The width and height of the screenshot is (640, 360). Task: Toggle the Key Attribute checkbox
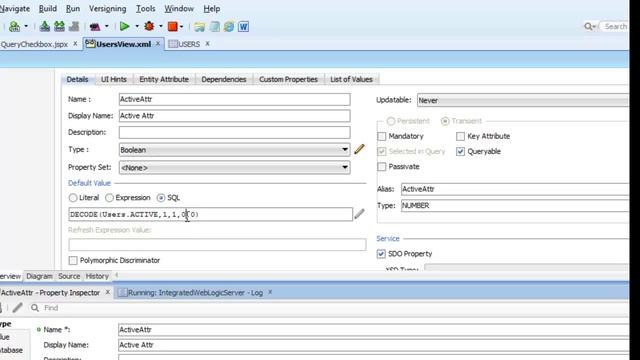tap(460, 136)
